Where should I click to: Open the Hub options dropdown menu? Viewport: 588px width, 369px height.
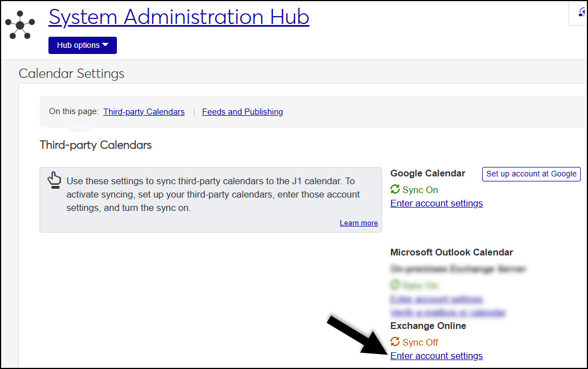point(82,45)
